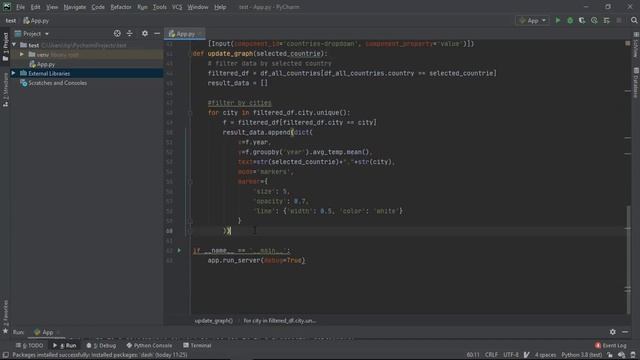Open the Event Log
This screenshot has height=360, width=640.
click(x=610, y=345)
